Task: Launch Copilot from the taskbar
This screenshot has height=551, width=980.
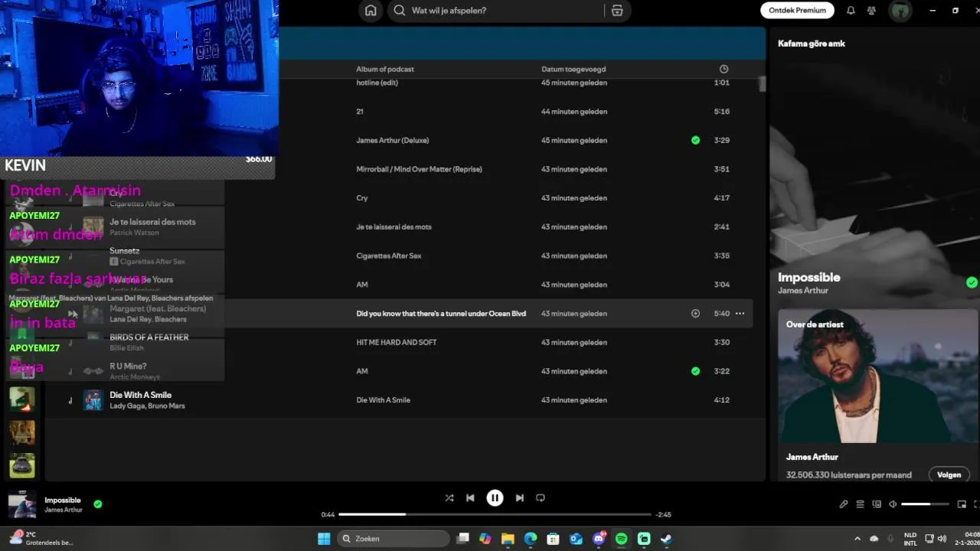Action: (485, 539)
